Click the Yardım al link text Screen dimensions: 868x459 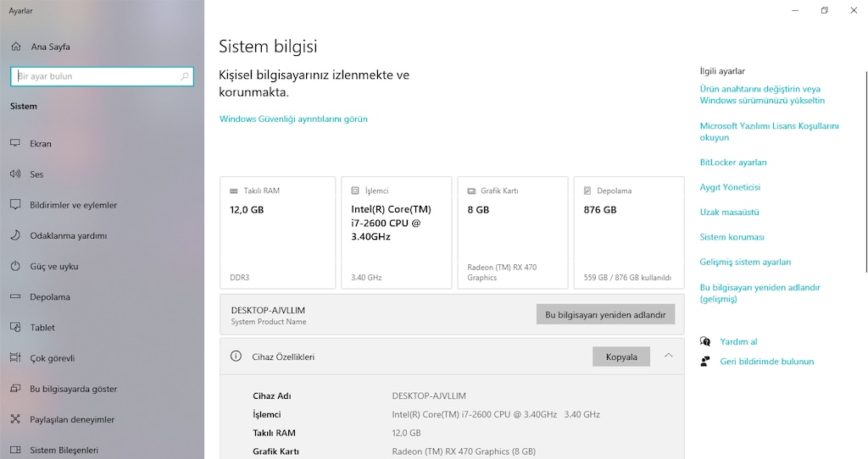click(738, 341)
